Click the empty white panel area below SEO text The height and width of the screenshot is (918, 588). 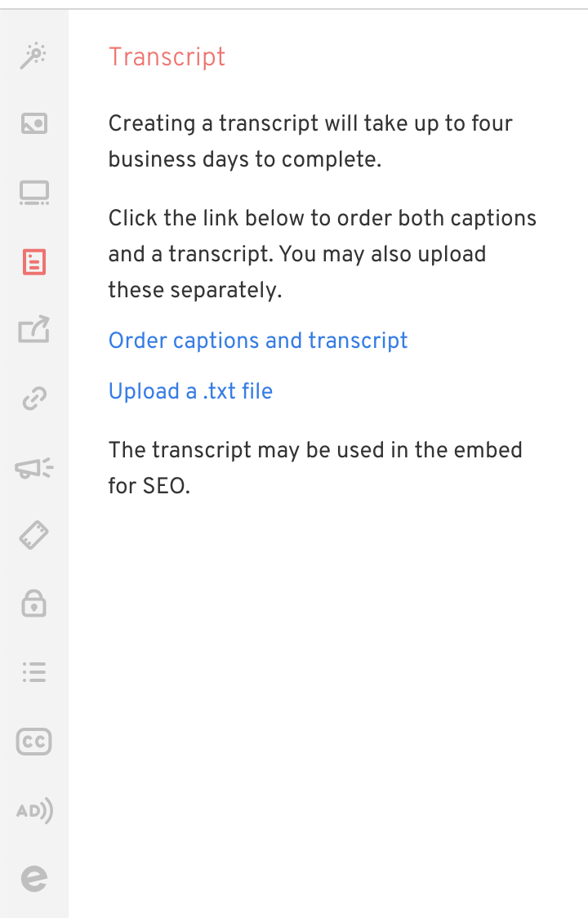[x=328, y=702]
